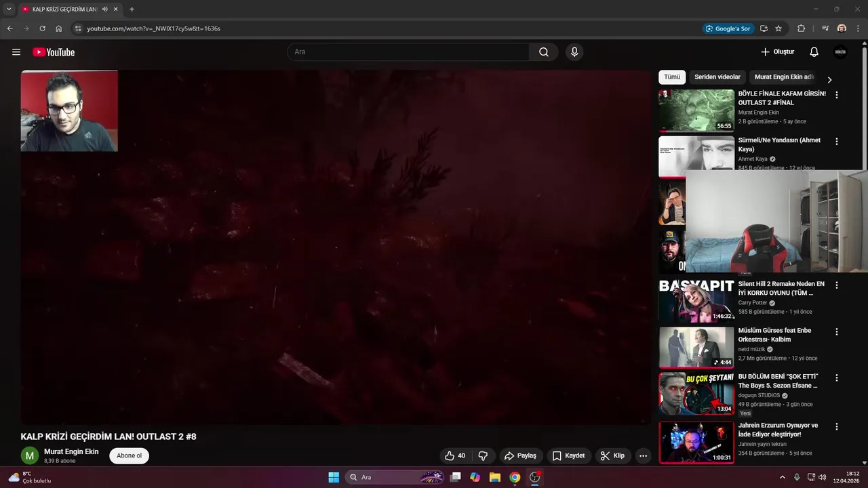Viewport: 868px width, 488px height.
Task: Bookmark this page with the star
Action: click(778, 28)
